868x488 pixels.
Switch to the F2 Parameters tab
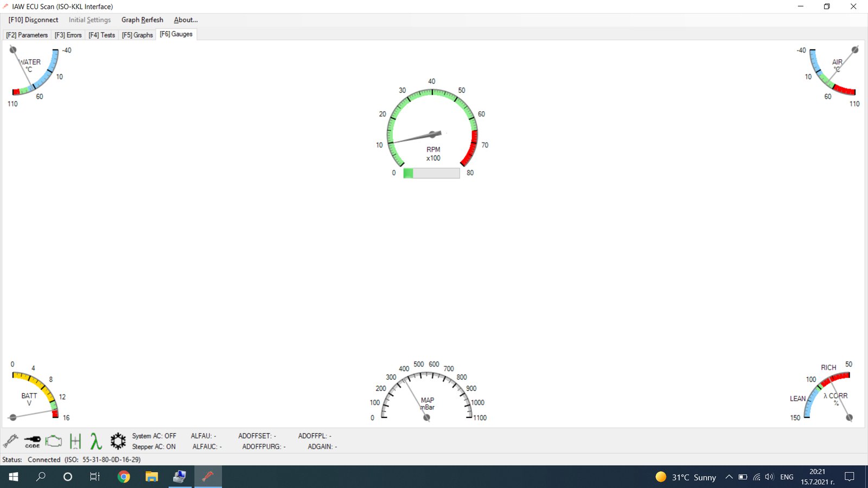[27, 35]
